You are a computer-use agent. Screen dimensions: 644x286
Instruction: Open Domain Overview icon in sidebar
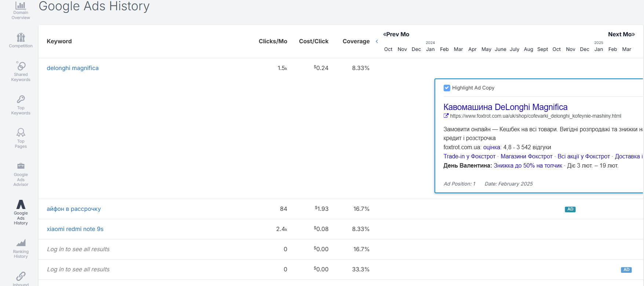[x=21, y=5]
